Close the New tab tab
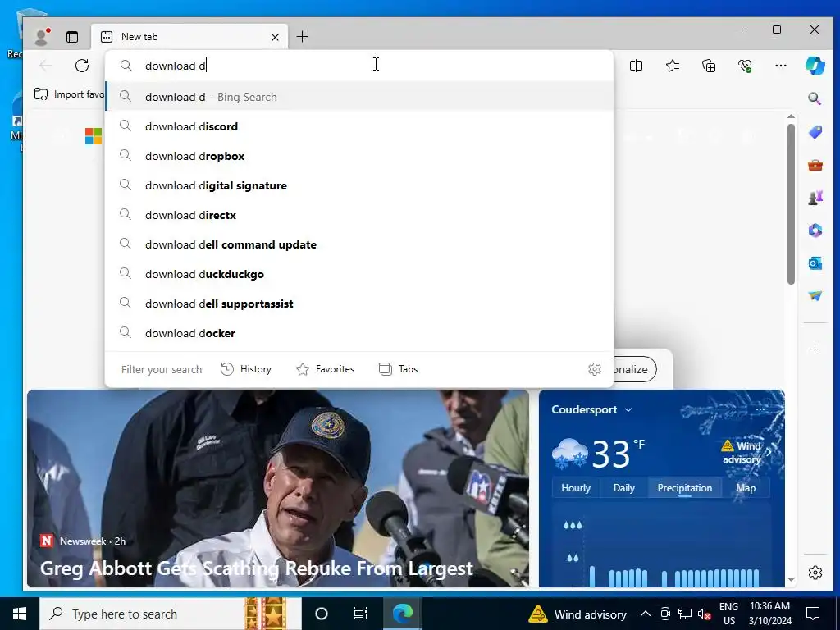Screen dimensions: 840x630 275,37
